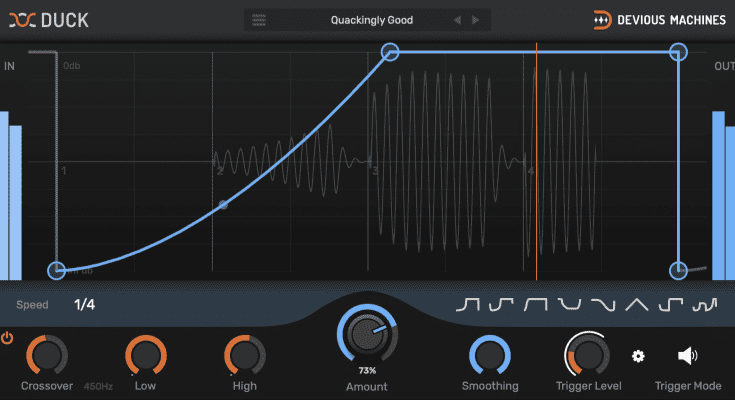Click the Duck logo icon

22,19
